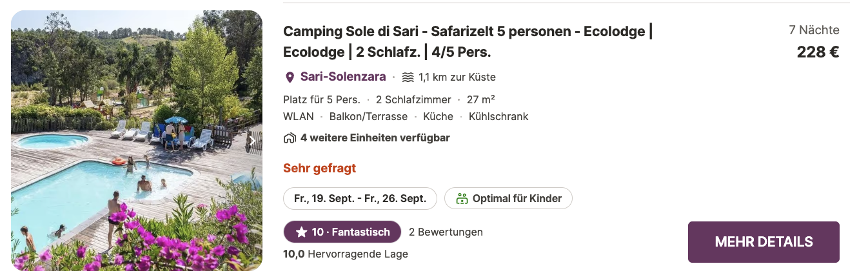This screenshot has width=868, height=275.
Task: Click the MEHR DETAILS button
Action: click(764, 242)
